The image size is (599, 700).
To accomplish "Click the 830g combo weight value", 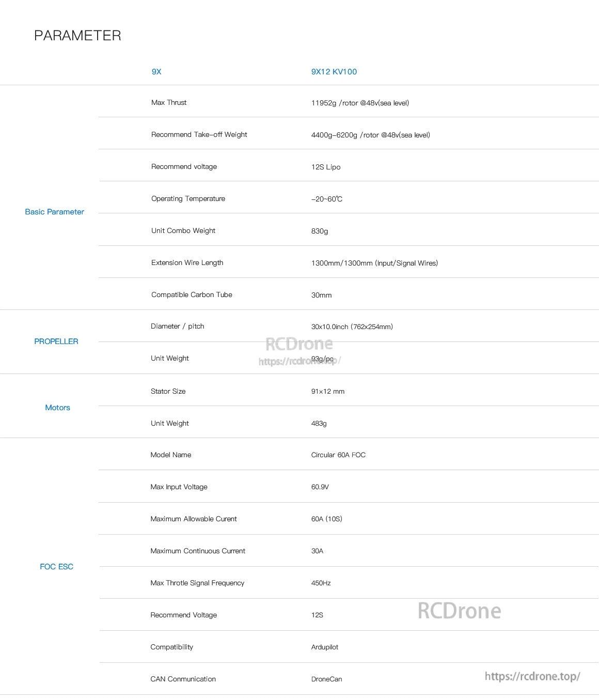I will pos(320,231).
